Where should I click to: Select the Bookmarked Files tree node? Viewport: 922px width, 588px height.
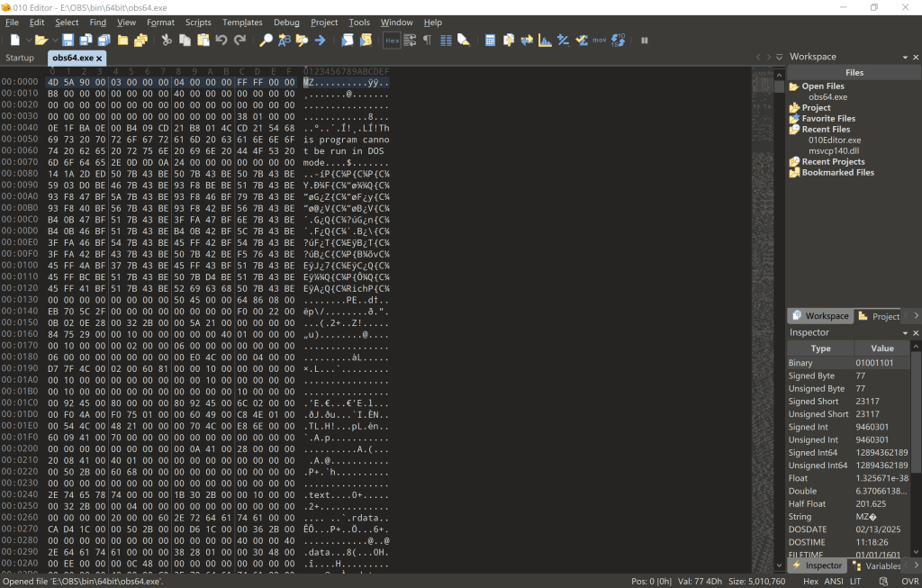coord(831,172)
